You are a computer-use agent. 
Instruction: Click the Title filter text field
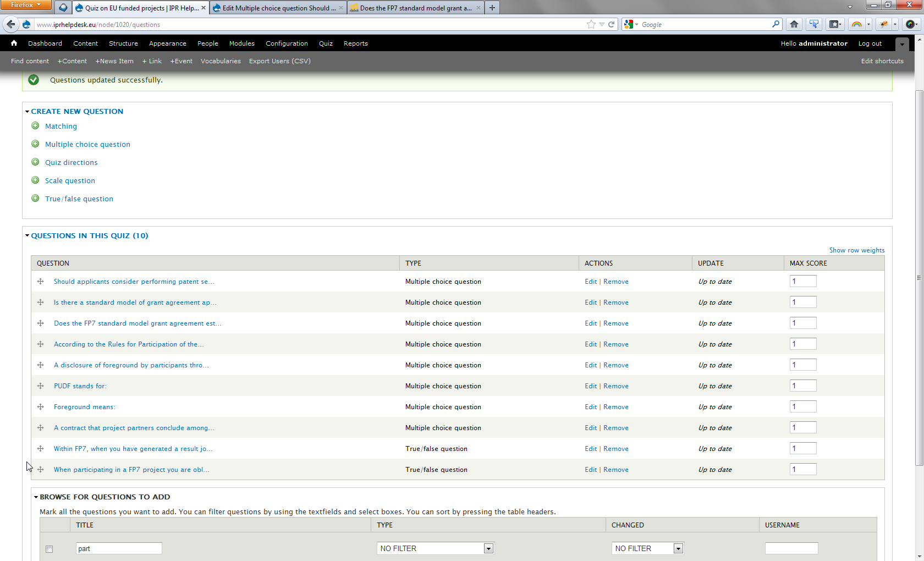pos(119,548)
